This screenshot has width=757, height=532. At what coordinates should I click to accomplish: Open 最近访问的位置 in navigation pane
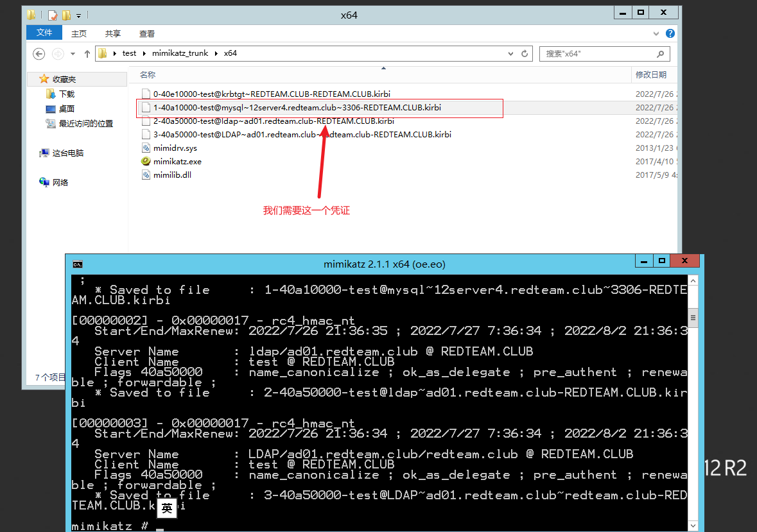[86, 124]
